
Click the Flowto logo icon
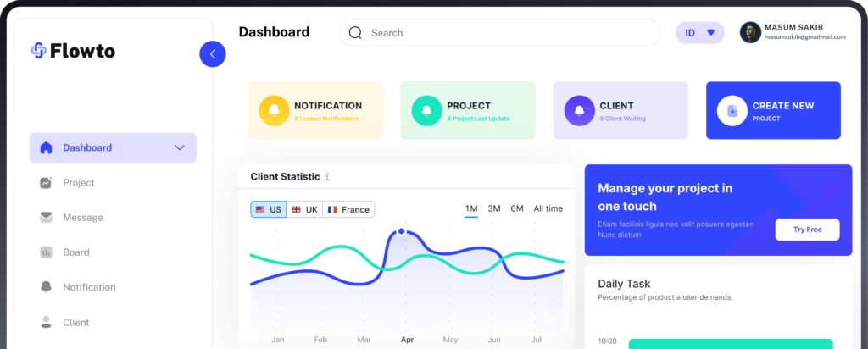click(x=38, y=51)
